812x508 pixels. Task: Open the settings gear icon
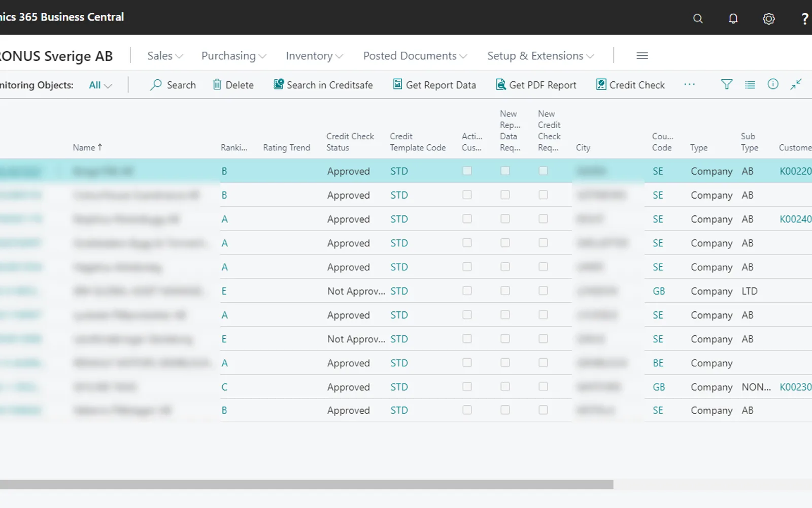click(769, 19)
